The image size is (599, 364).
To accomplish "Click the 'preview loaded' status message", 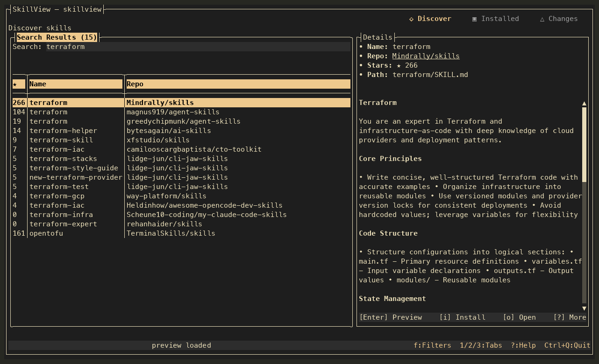I will 181,345.
